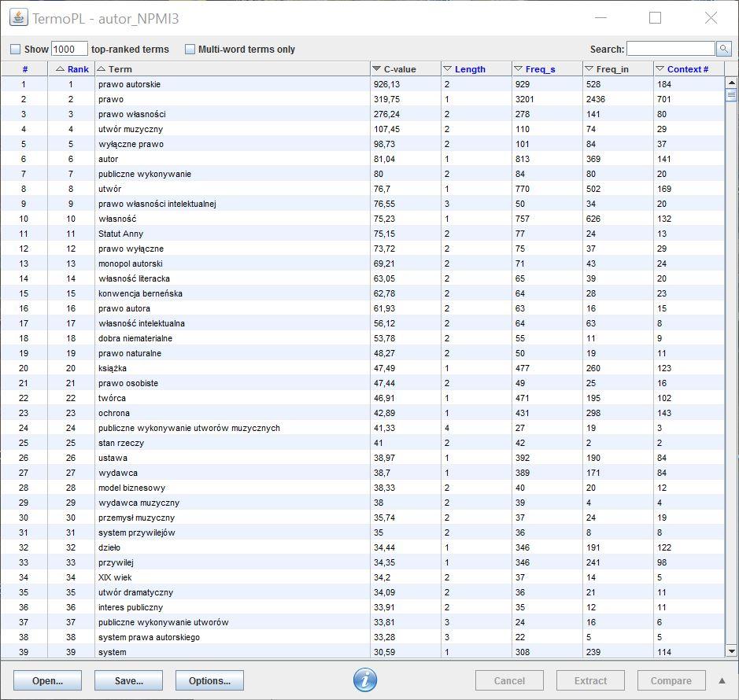Select the term "twórca"
This screenshot has height=700, width=739.
[112, 398]
